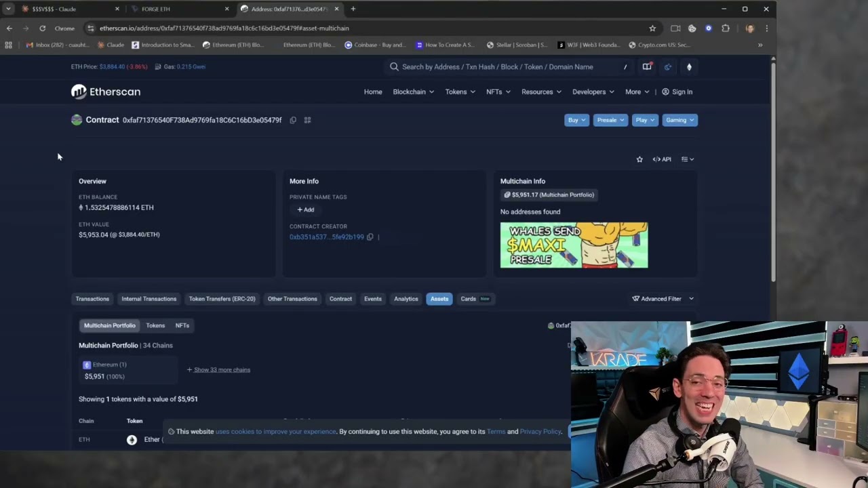This screenshot has height=488, width=868.
Task: Open the $5,951.17 Multichain Portfolio badge
Action: coord(549,195)
